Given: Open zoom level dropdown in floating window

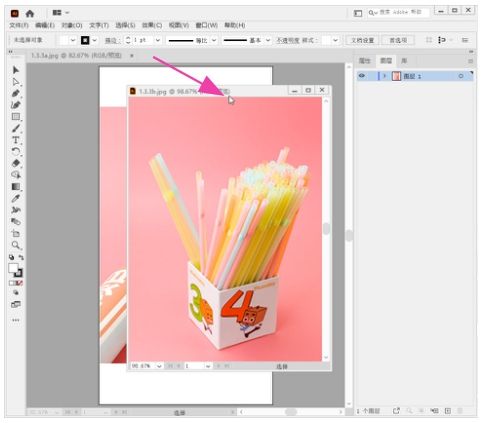Looking at the screenshot, I should point(159,366).
